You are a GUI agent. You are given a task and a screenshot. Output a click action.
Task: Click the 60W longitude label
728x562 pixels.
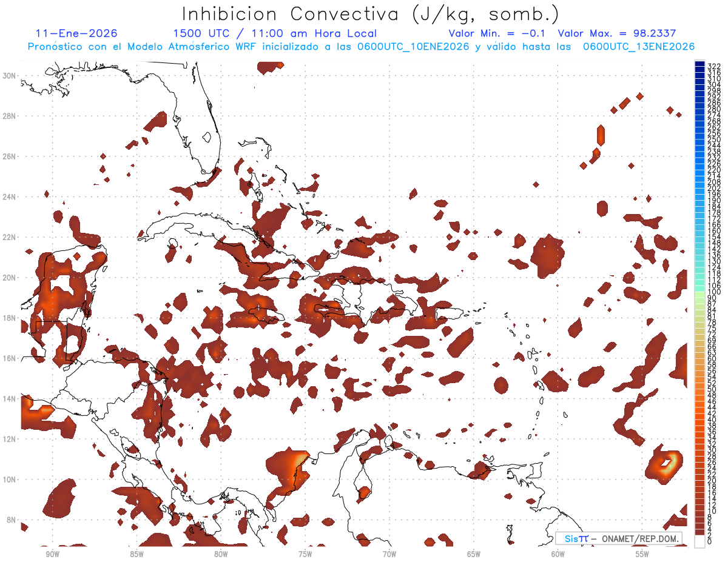tap(558, 554)
